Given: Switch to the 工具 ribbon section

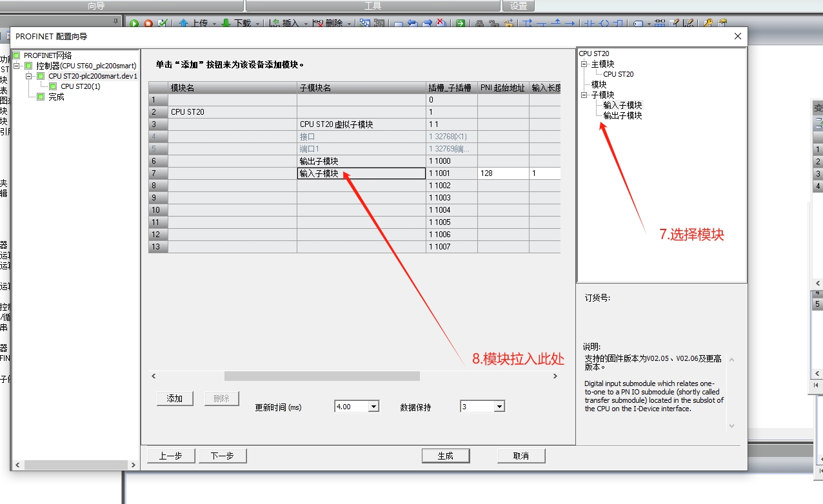Looking at the screenshot, I should [x=373, y=6].
